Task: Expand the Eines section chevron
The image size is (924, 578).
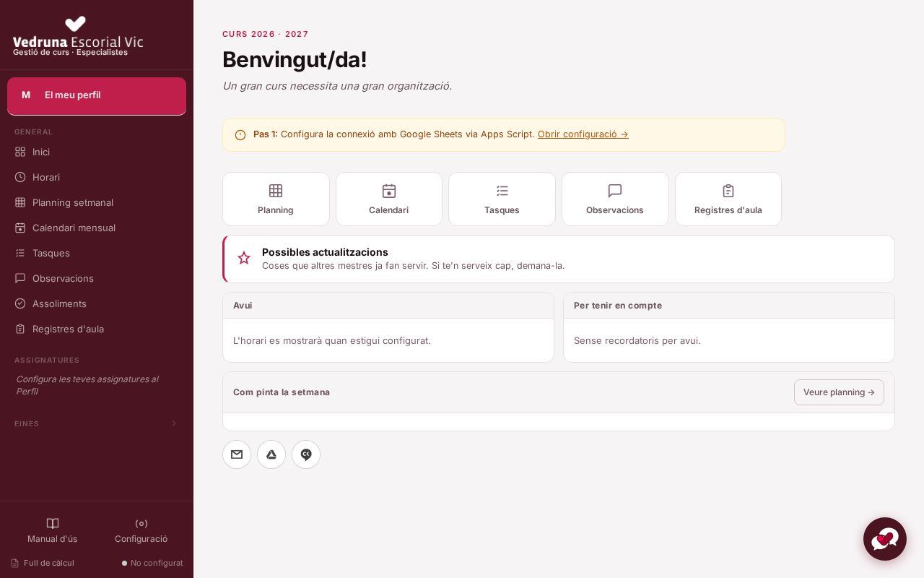Action: (x=173, y=423)
